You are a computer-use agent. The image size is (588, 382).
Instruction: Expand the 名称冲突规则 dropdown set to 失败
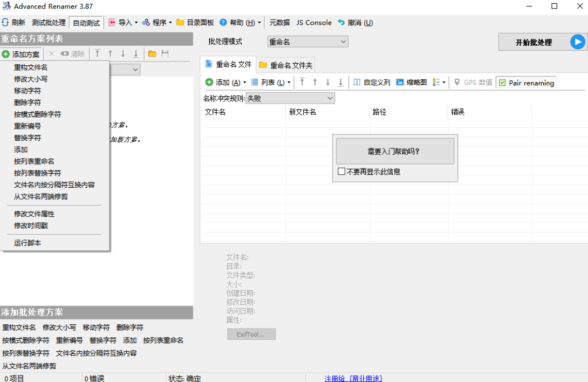290,98
